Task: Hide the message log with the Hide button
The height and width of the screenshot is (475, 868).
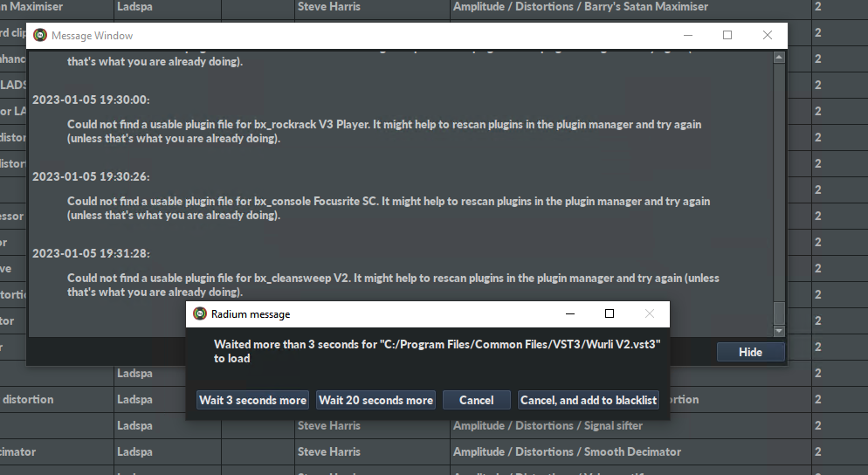Action: click(750, 352)
